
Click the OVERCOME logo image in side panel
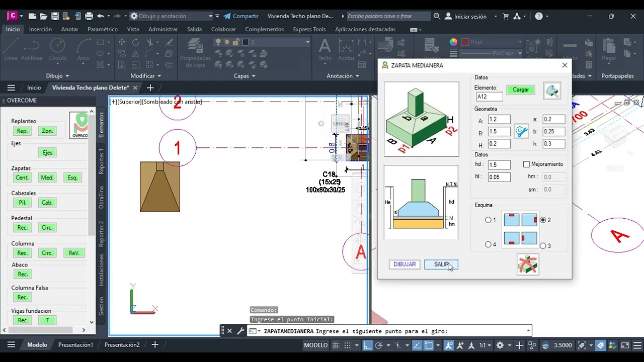tap(79, 125)
